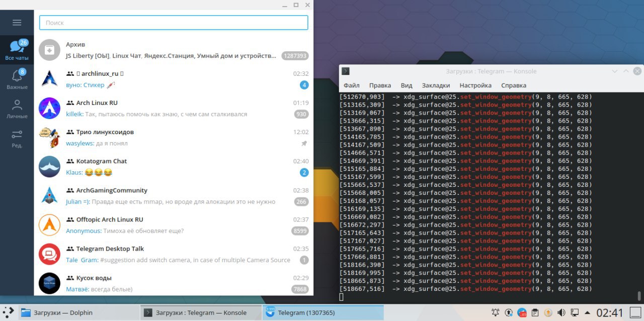Expand hidden system tray icons arrow
The height and width of the screenshot is (321, 644).
pos(587,312)
